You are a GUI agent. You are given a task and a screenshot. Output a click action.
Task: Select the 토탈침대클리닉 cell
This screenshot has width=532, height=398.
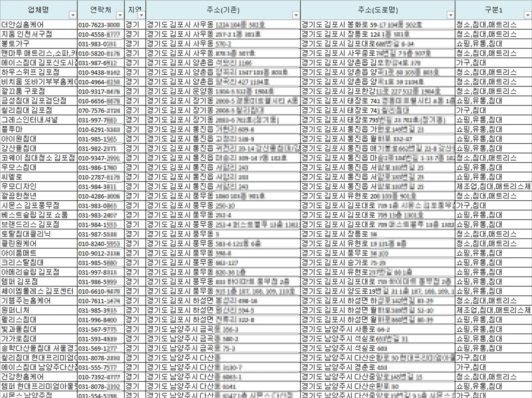point(39,234)
